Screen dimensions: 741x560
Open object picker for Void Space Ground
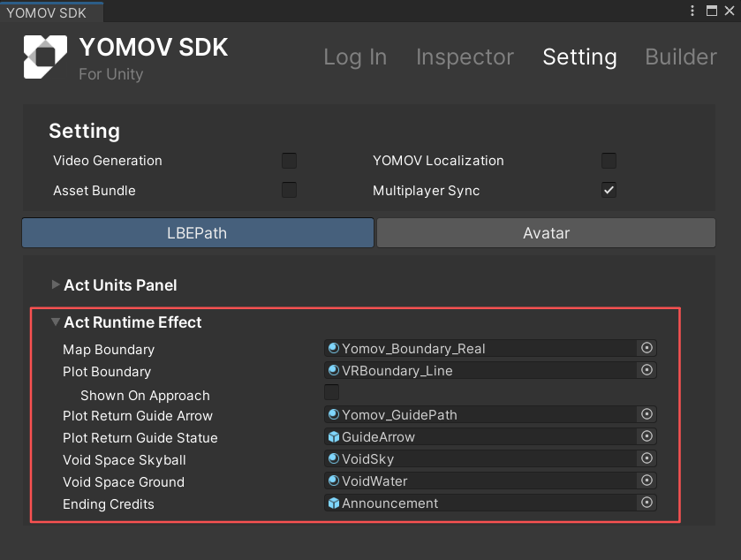point(646,481)
